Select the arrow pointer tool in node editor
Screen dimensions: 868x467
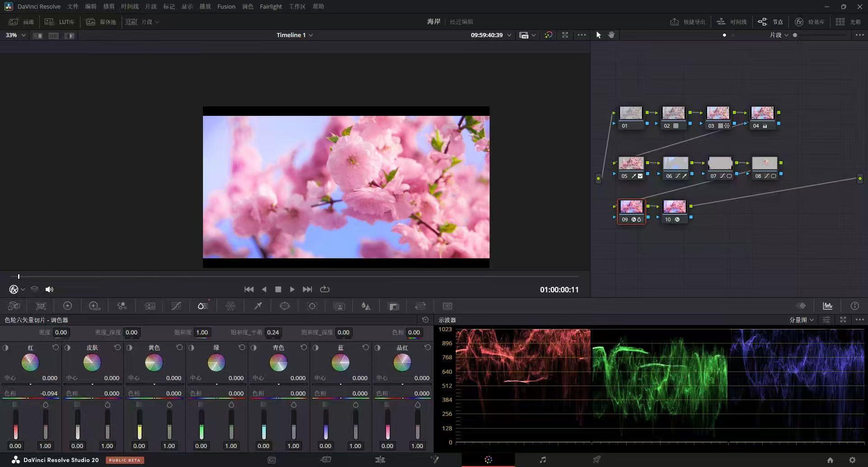pyautogui.click(x=599, y=35)
